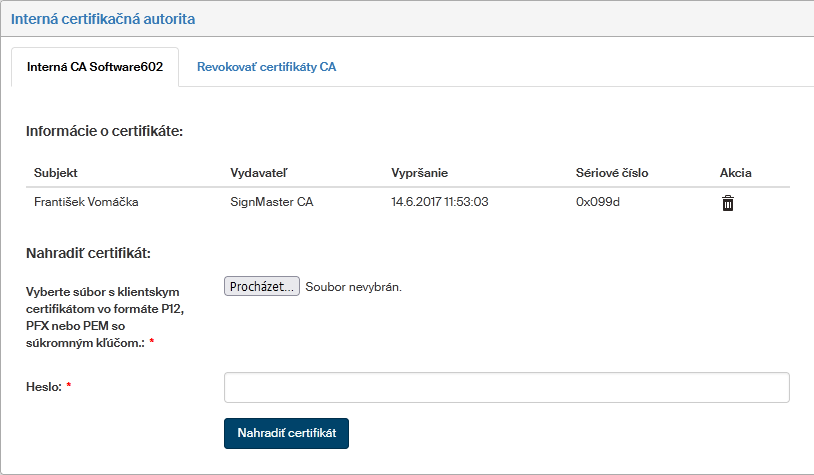Click the Heslo field label
Viewport: 814px width, 475px height.
pyautogui.click(x=48, y=386)
